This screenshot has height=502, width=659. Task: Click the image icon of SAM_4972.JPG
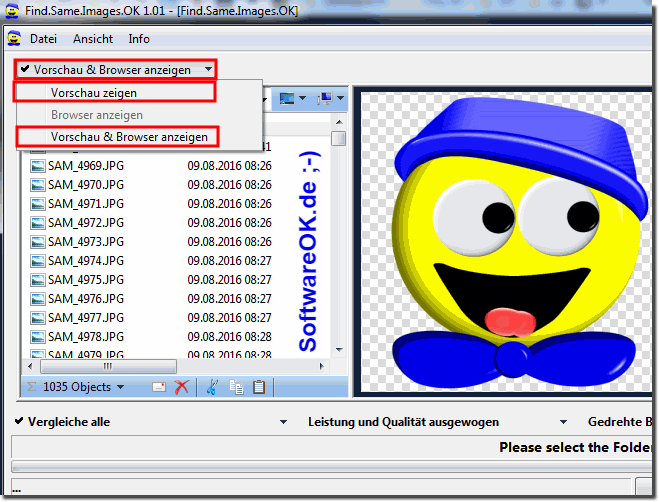[37, 223]
